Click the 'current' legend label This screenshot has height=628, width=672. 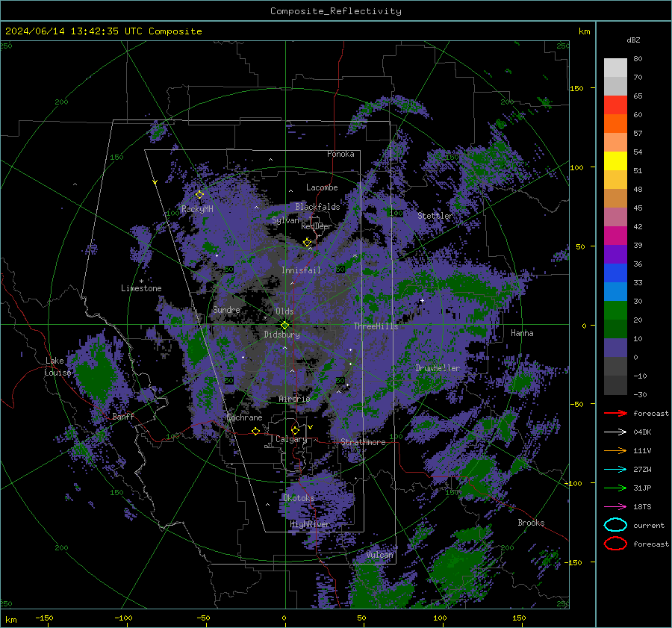(x=649, y=526)
